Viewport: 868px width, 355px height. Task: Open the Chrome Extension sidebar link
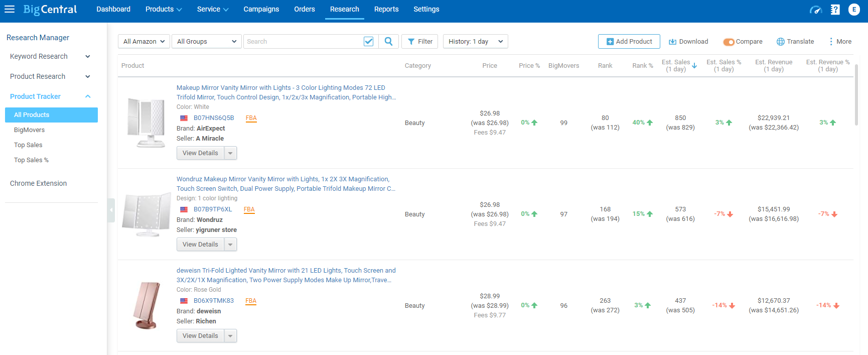(x=38, y=183)
